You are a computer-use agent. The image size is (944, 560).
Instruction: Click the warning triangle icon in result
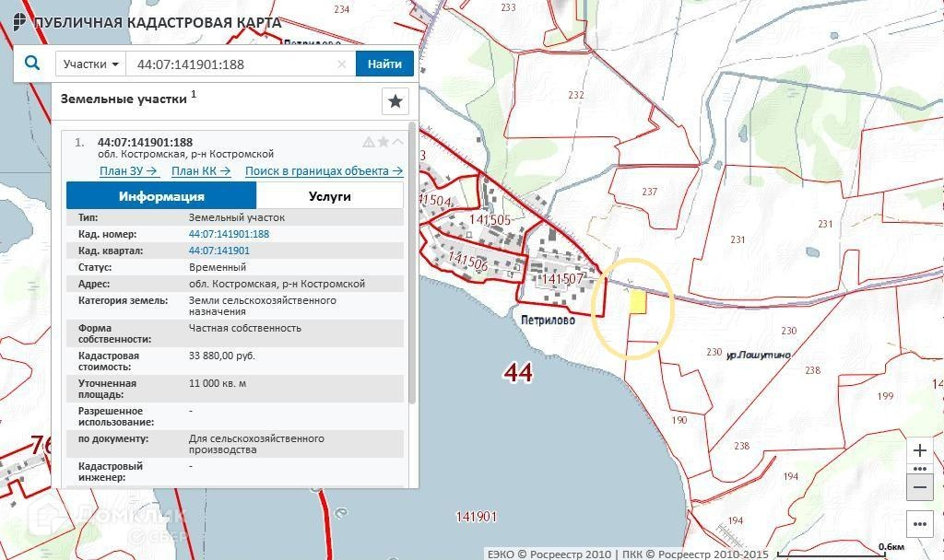point(369,142)
